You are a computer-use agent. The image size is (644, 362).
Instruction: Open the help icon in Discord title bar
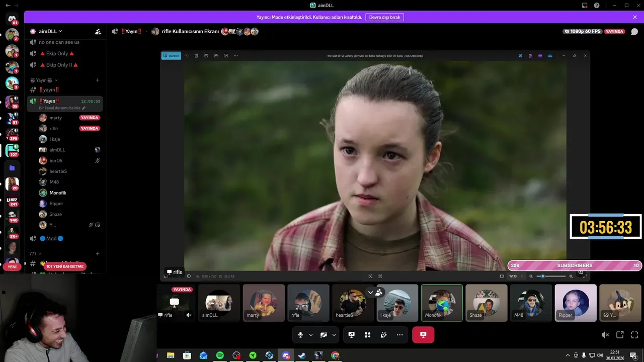(x=597, y=5)
